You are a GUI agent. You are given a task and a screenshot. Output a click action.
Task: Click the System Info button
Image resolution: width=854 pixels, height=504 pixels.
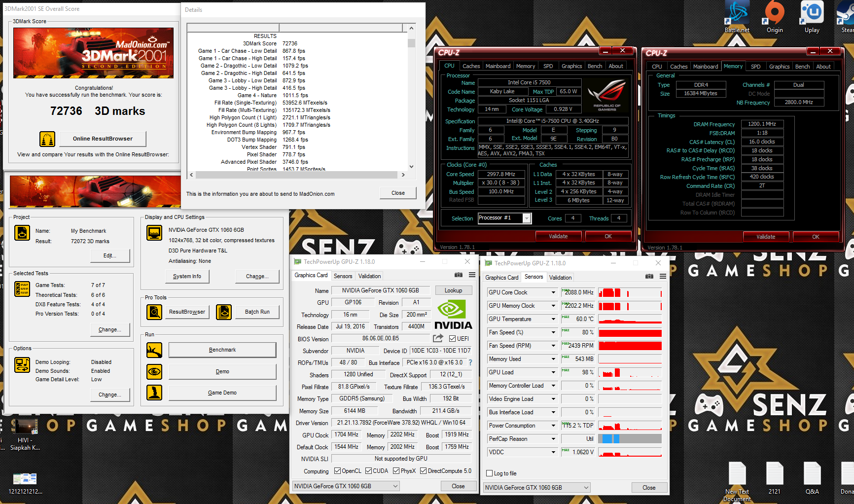(x=187, y=276)
